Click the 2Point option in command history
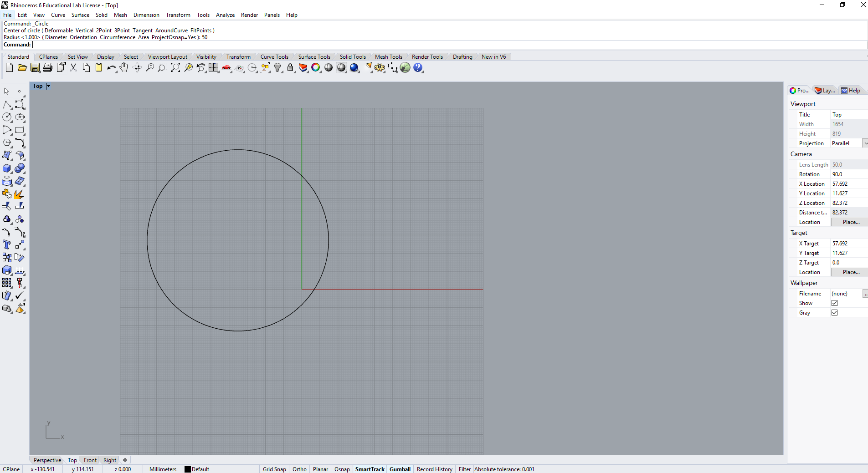The width and height of the screenshot is (868, 473). 104,31
